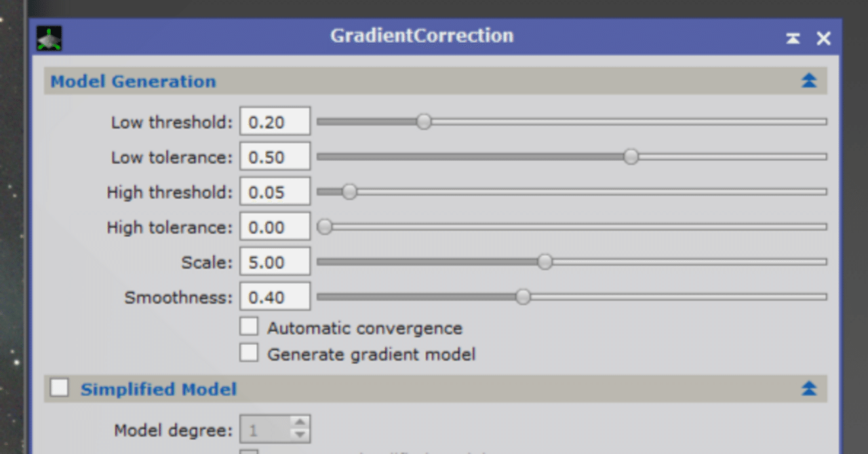This screenshot has width=868, height=454.
Task: Click the High threshold slider handle
Action: pos(349,192)
